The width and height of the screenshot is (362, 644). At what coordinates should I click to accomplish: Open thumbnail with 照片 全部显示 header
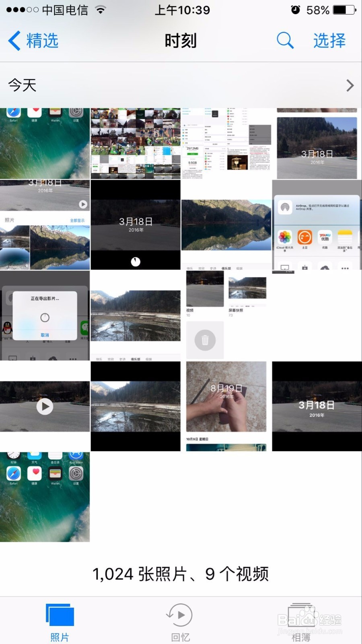45,225
